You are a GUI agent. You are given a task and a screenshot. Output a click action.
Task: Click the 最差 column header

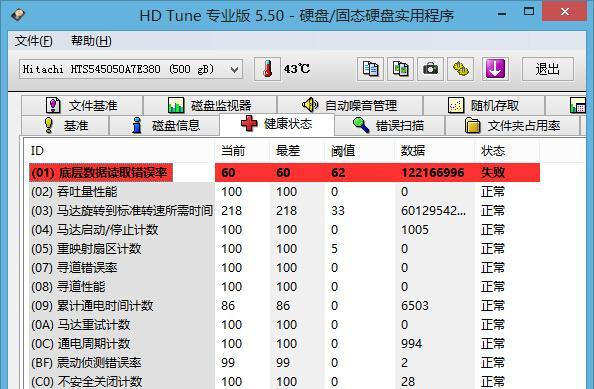297,151
